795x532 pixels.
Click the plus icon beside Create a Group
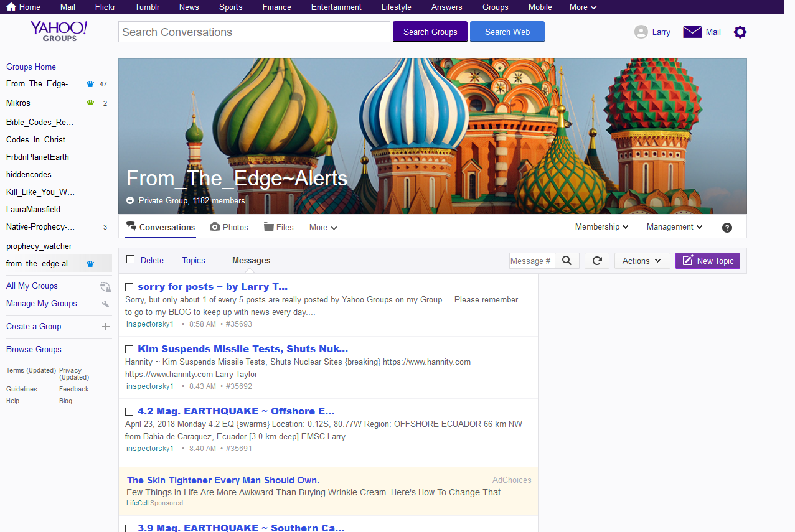click(105, 327)
